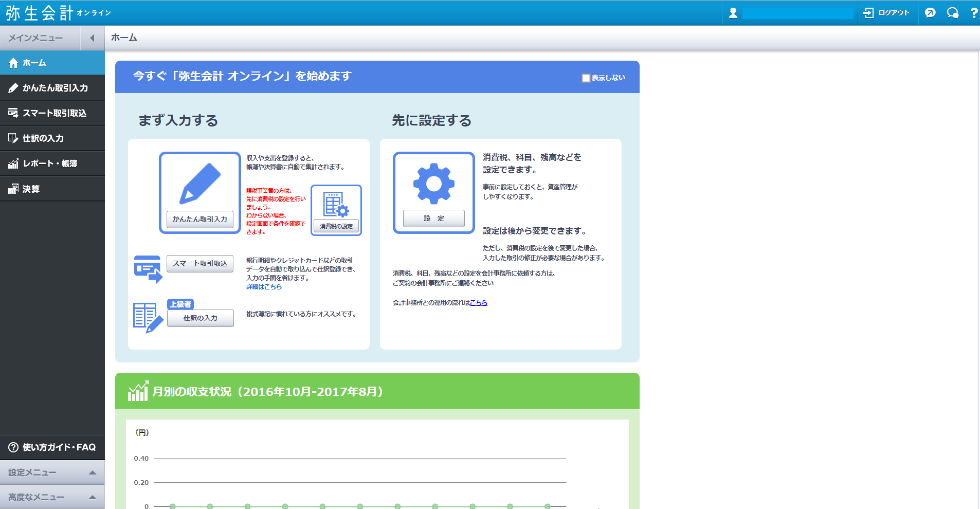Image resolution: width=980 pixels, height=509 pixels.
Task: Click the 上級者 badge
Action: [180, 304]
